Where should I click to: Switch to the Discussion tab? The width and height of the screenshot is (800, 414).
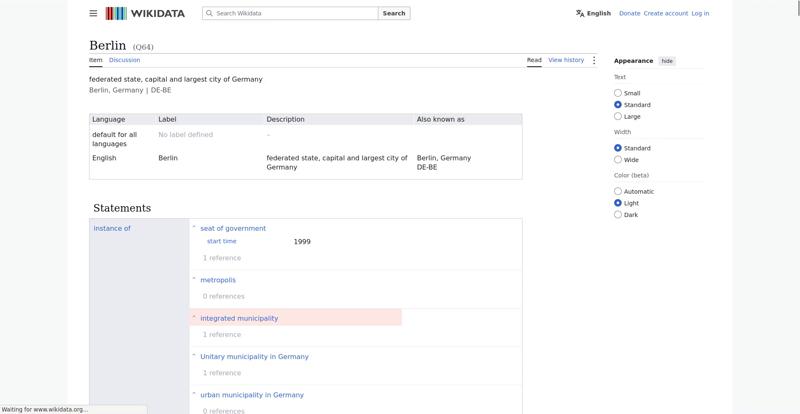pos(124,60)
